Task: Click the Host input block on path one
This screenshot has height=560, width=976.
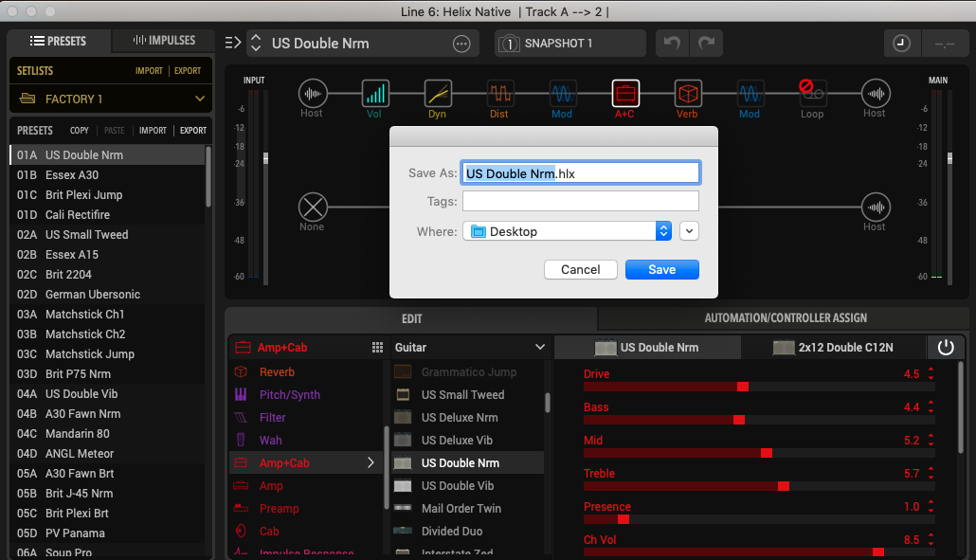Action: tap(313, 94)
